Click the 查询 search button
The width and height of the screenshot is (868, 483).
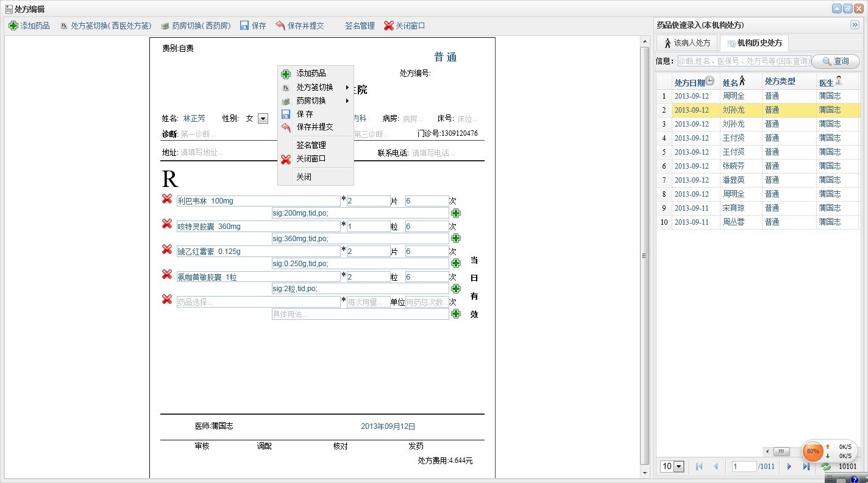point(836,61)
